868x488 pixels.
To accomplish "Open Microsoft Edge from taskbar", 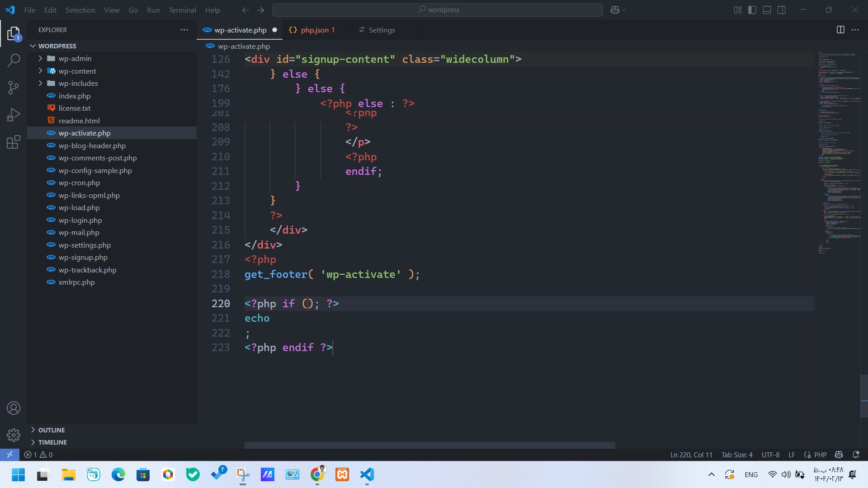I will pos(118,474).
